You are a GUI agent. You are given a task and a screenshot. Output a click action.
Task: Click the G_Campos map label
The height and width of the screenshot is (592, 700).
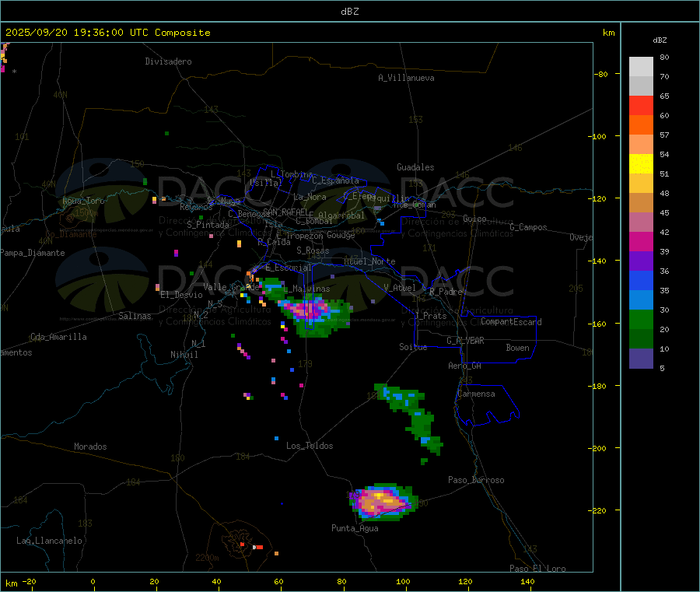tap(528, 227)
